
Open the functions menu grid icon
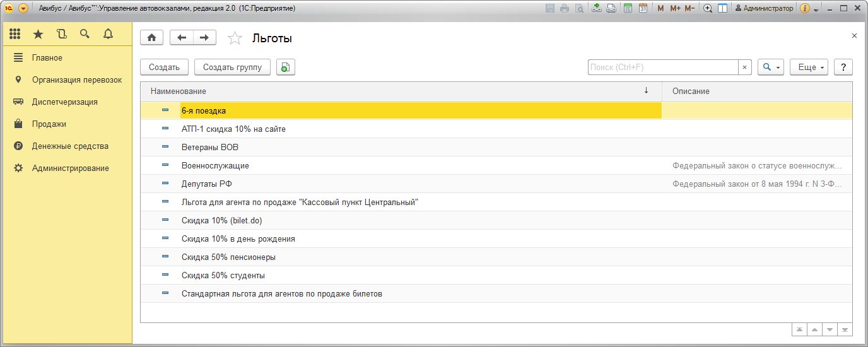coord(15,34)
